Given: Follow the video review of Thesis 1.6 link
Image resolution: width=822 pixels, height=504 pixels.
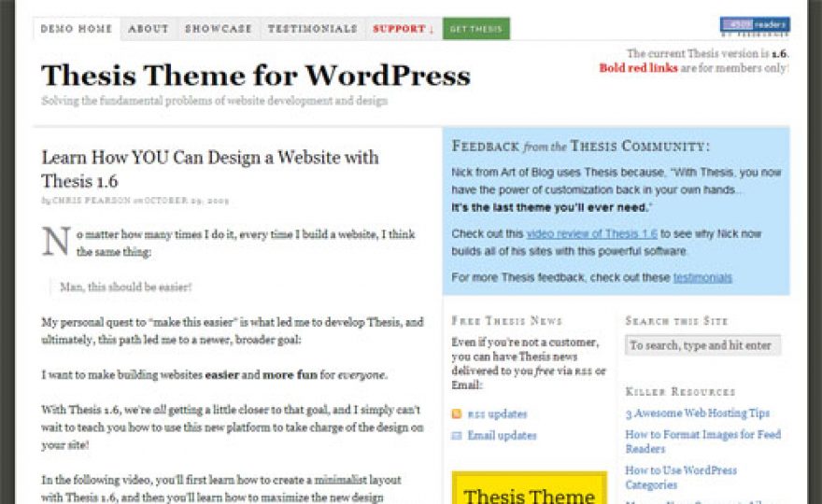Looking at the screenshot, I should point(591,233).
